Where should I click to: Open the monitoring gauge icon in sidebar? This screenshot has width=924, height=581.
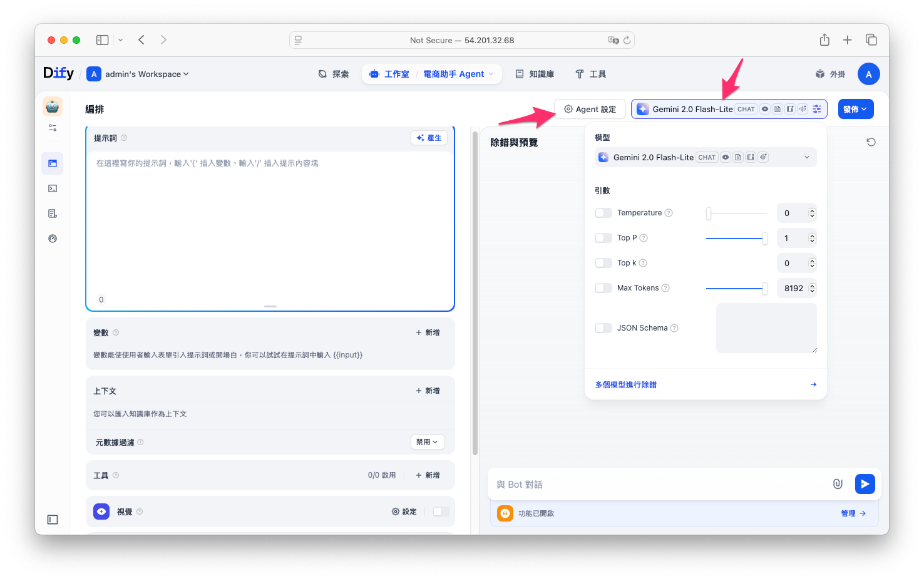pos(53,239)
